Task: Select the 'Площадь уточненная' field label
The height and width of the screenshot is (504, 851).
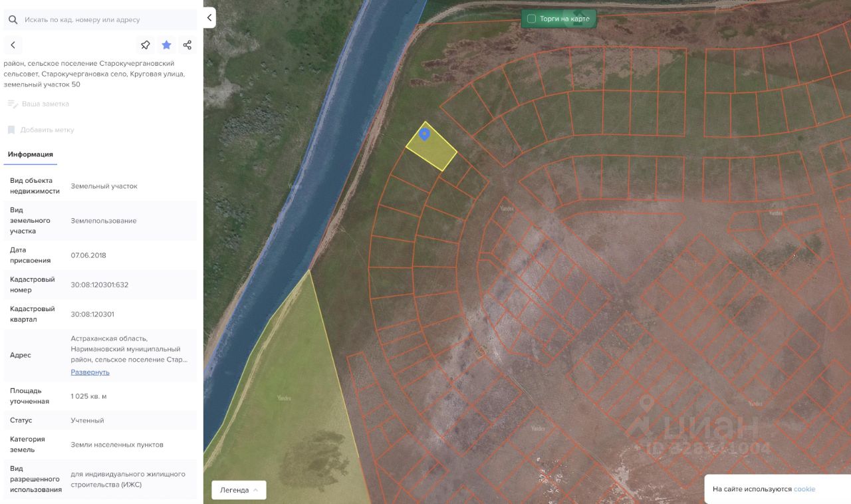Action: coord(30,396)
